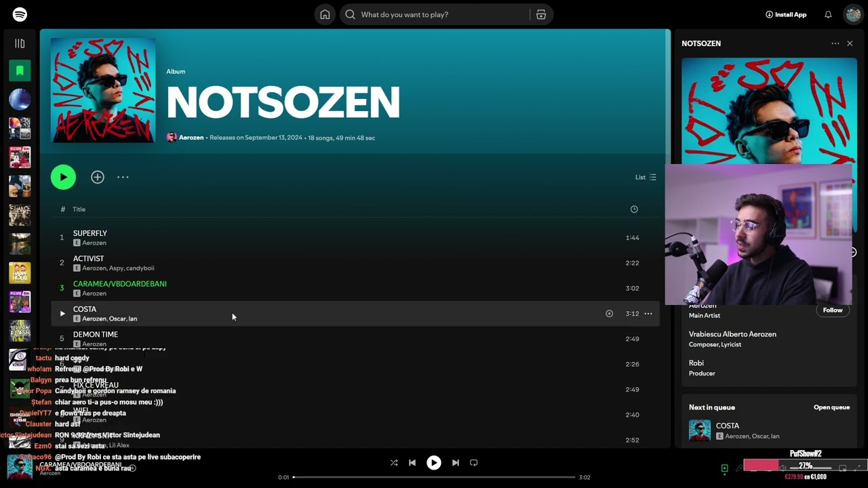This screenshot has width=868, height=488.
Task: Go to Home via house icon
Action: click(x=325, y=14)
